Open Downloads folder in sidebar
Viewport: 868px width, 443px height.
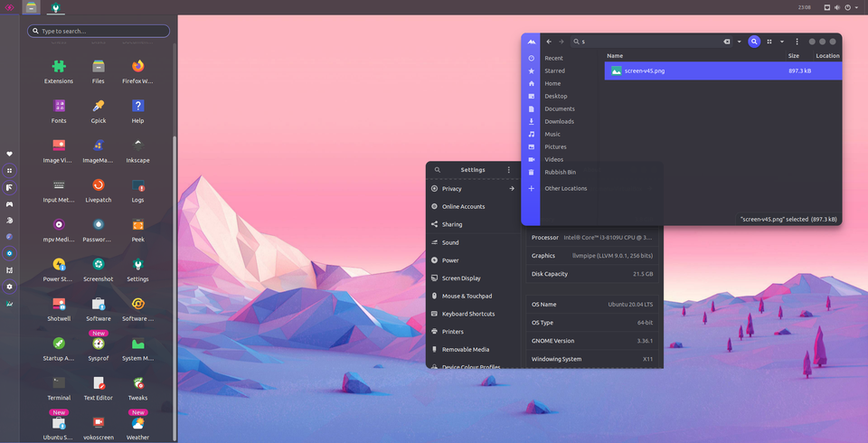coord(559,122)
